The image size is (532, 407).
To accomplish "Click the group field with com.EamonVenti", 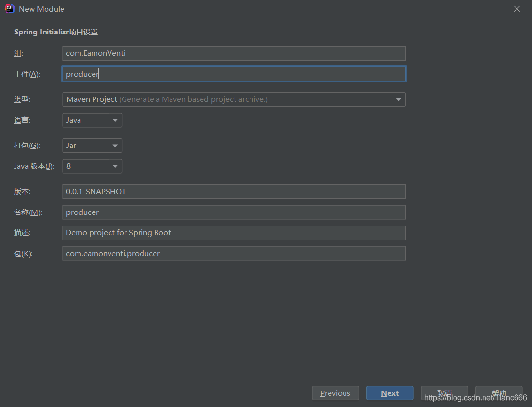I will point(234,53).
